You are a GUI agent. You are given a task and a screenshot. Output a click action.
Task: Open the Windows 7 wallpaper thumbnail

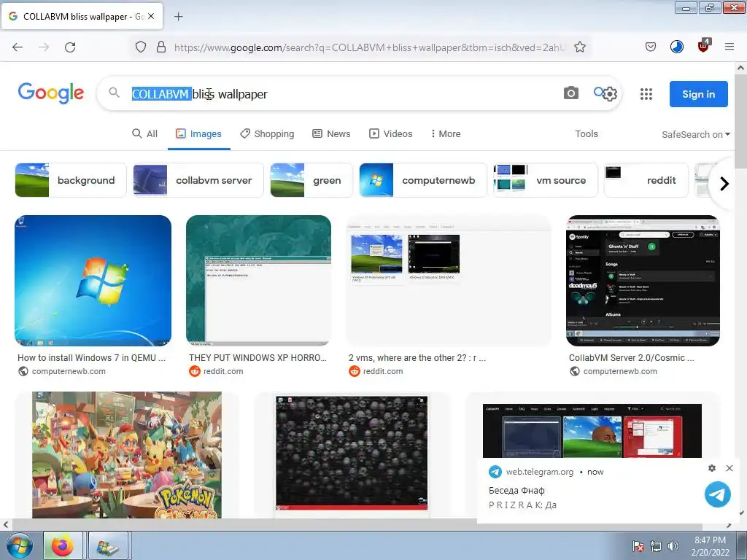93,281
